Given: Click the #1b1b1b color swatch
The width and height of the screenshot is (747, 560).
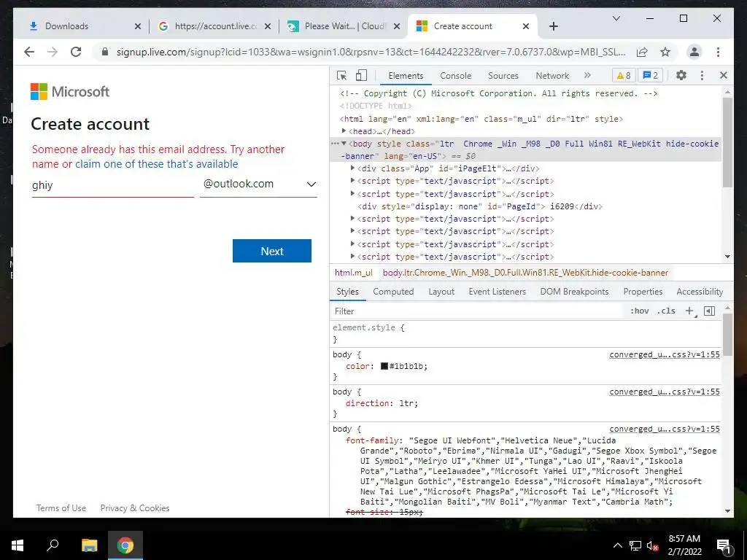Looking at the screenshot, I should [384, 366].
